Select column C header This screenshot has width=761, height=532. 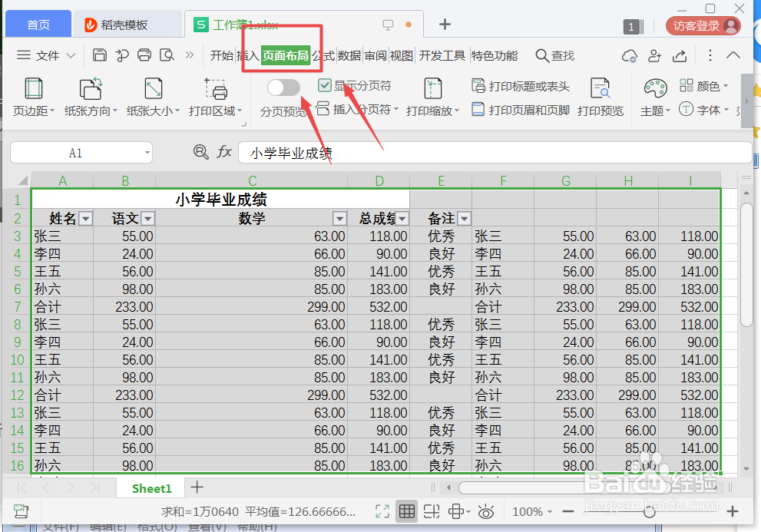(252, 181)
